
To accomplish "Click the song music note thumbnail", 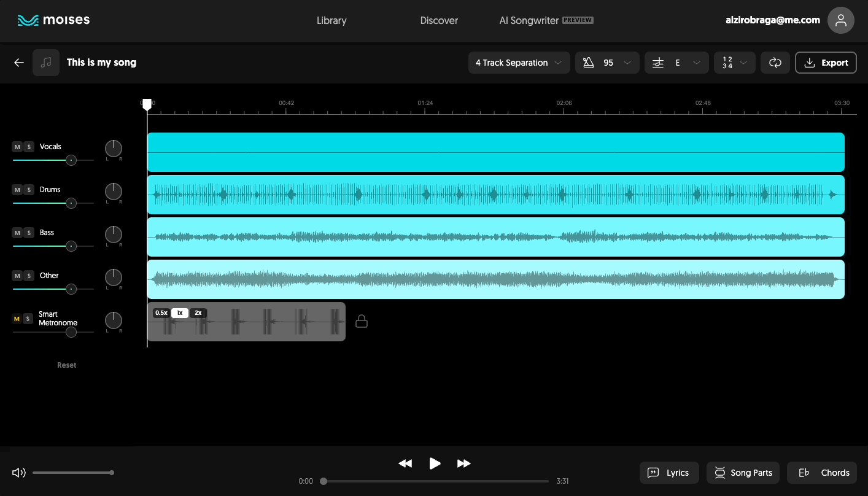I will [46, 63].
